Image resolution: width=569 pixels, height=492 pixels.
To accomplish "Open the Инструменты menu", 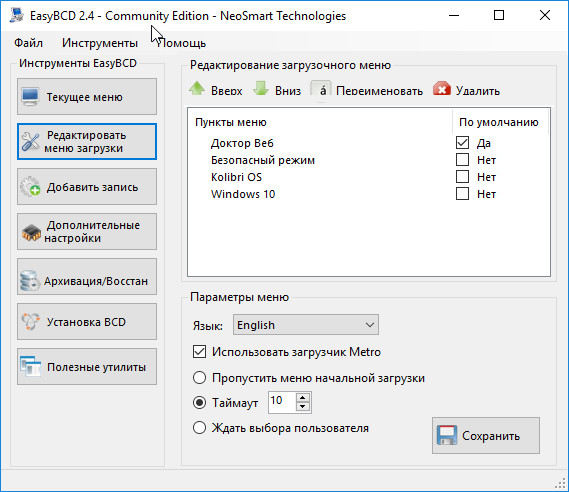I will [x=100, y=43].
